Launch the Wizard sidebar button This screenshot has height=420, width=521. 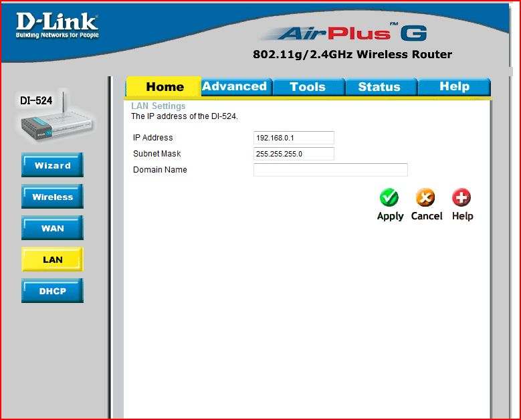52,165
